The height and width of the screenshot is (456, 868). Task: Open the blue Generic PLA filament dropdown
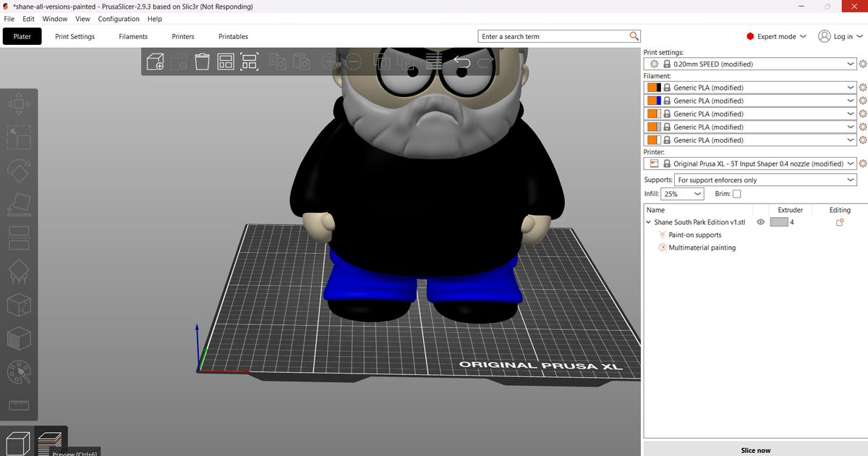[750, 101]
